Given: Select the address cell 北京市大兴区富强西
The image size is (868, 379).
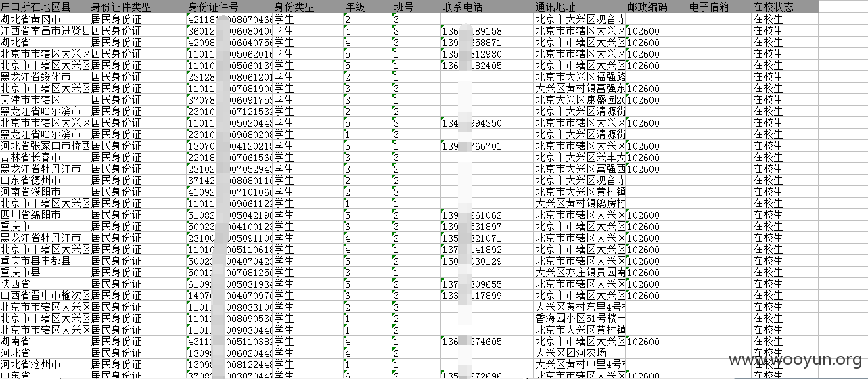Looking at the screenshot, I should pyautogui.click(x=579, y=169).
